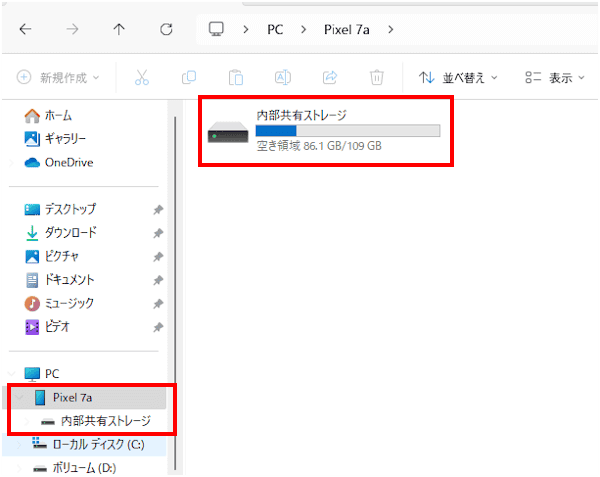Refresh the current folder view
The image size is (600, 477).
pyautogui.click(x=166, y=29)
